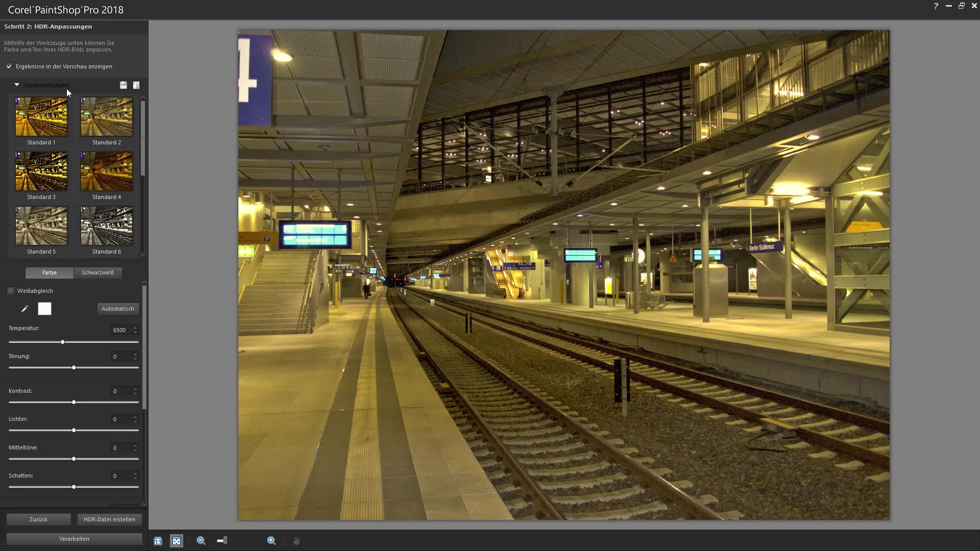Click adjustments panel scrollbar thumb
Screen dimensions: 980x551
[x=144, y=347]
